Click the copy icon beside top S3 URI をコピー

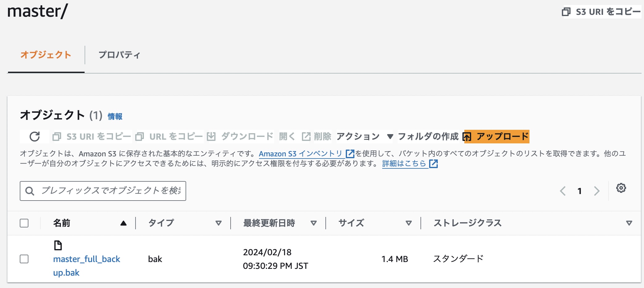coord(566,12)
